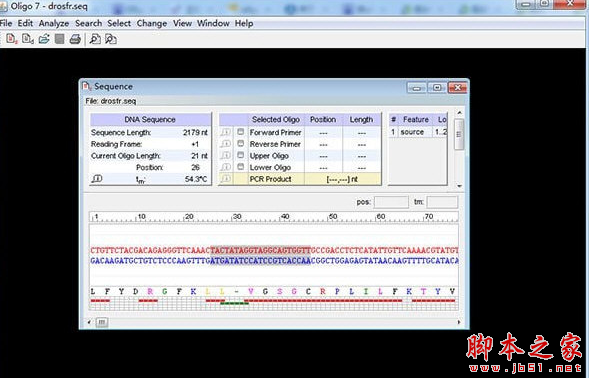This screenshot has height=378, width=589.
Task: Open the Change menu
Action: (152, 23)
